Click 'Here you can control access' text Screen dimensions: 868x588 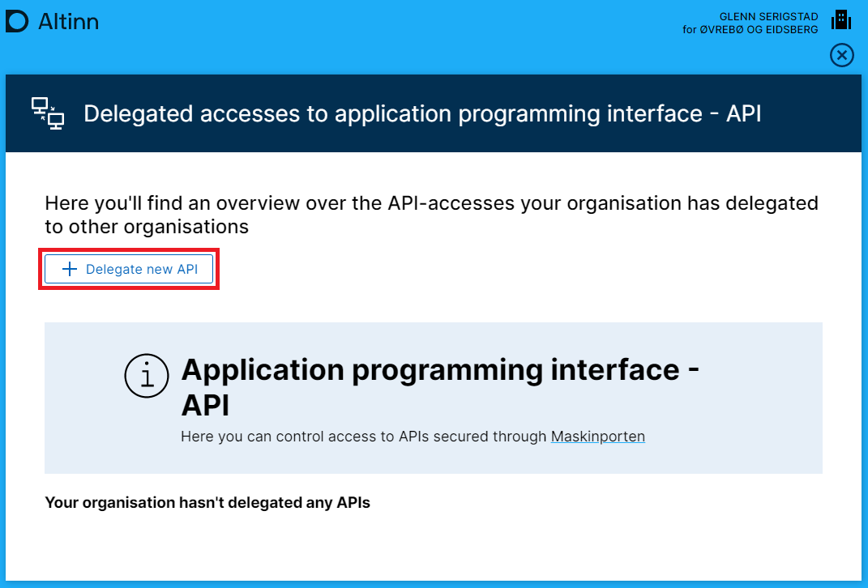363,437
